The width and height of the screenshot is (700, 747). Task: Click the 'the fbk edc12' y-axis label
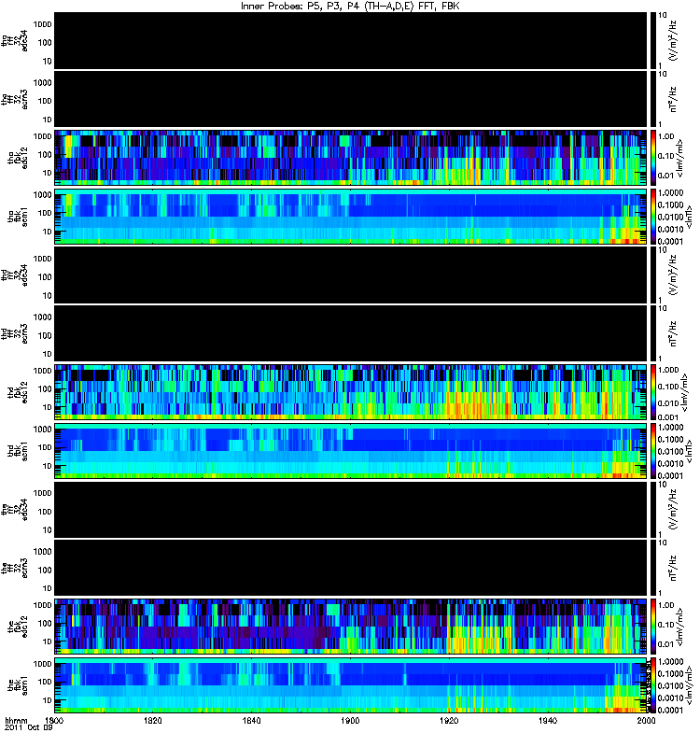click(x=18, y=627)
